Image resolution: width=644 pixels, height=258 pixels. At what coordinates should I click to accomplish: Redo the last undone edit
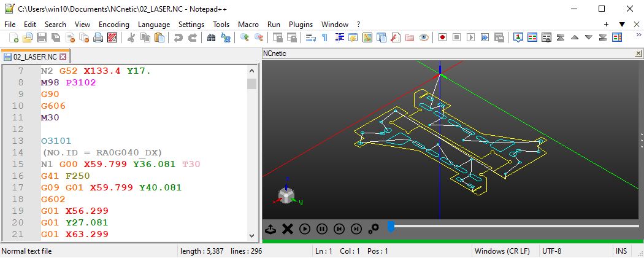[192, 38]
